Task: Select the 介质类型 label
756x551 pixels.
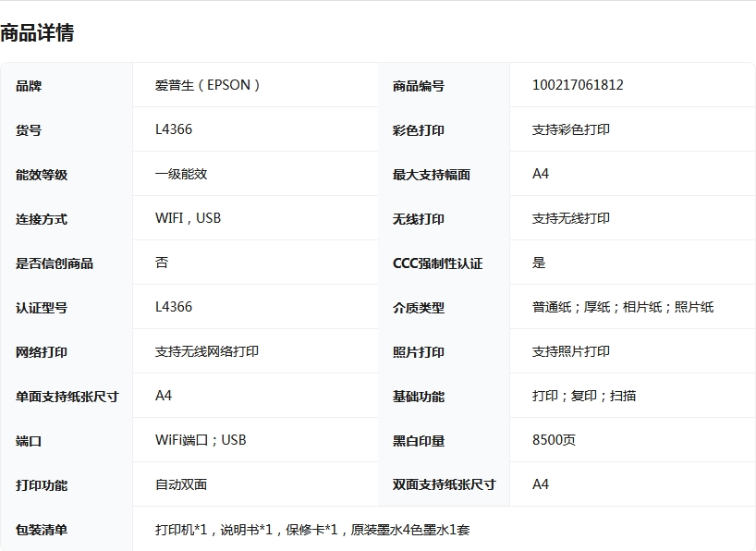Action: click(419, 308)
